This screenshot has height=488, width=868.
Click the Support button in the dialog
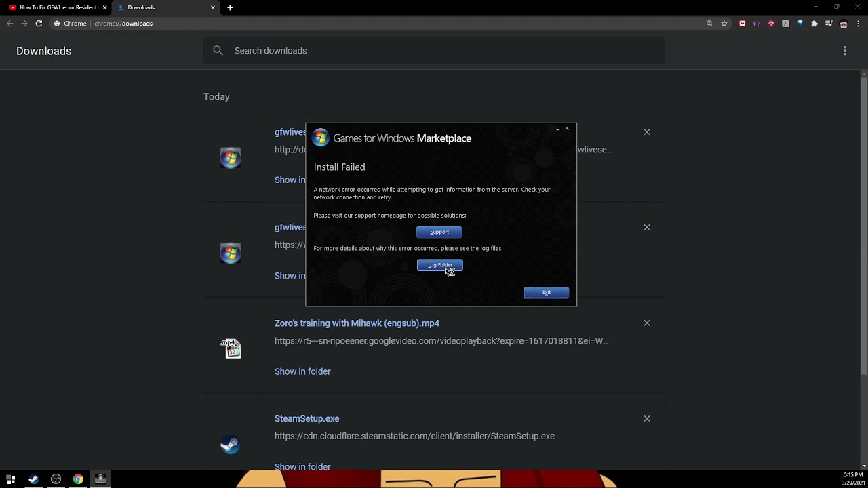tap(439, 232)
